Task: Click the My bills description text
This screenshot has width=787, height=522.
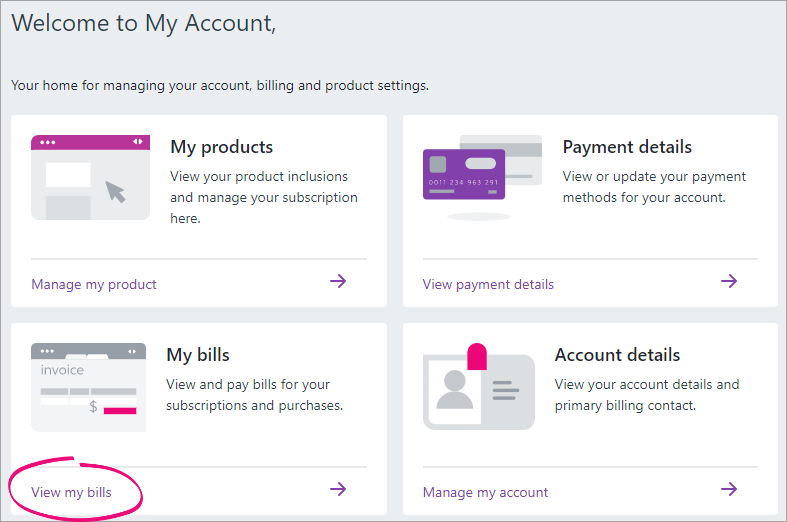Action: pos(254,395)
